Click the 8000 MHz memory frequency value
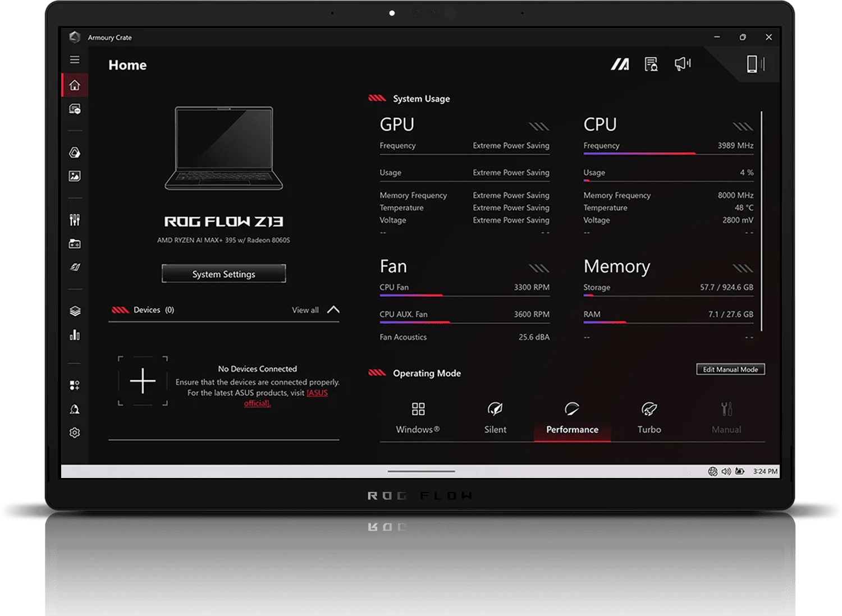Image resolution: width=842 pixels, height=616 pixels. pos(736,195)
